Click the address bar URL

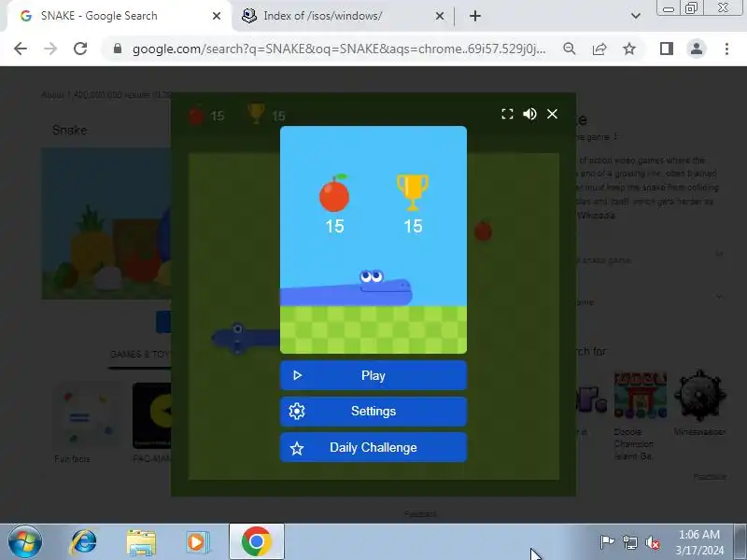[339, 49]
